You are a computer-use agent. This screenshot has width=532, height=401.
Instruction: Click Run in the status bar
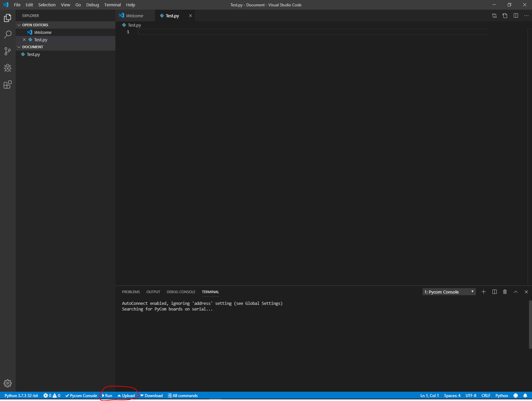[107, 396]
